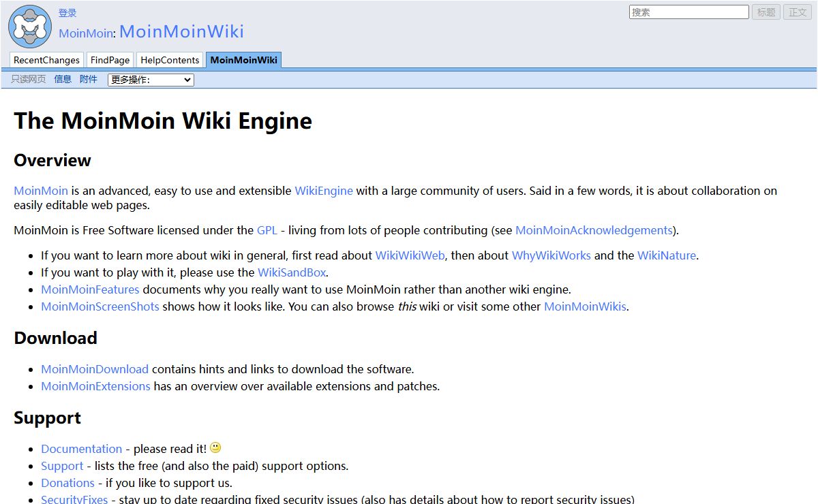
Task: Open the RecentChanges tab
Action: coord(46,60)
